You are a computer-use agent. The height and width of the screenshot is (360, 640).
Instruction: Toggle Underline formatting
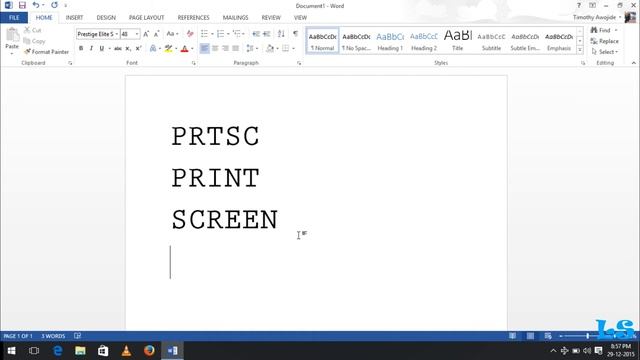pos(102,49)
